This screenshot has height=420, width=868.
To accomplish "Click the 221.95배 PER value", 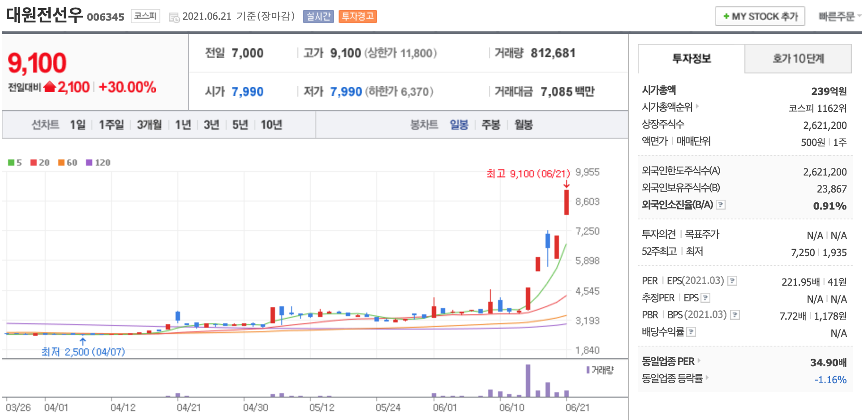I will click(x=801, y=282).
